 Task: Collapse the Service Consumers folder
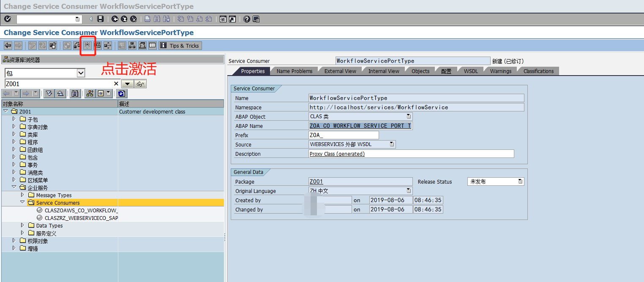pos(22,203)
